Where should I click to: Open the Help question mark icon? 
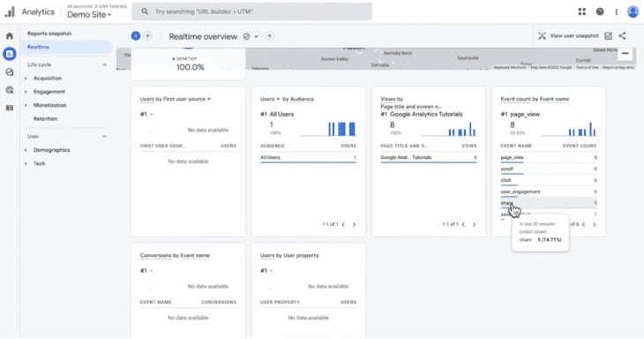pos(600,11)
